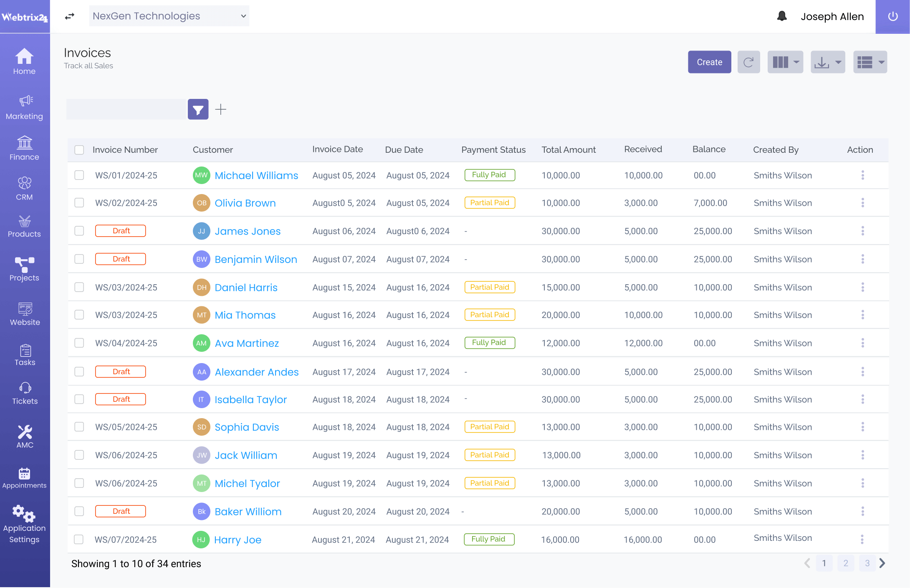Open action menu for Daniel Harris row
Image resolution: width=910 pixels, height=588 pixels.
pyautogui.click(x=862, y=287)
